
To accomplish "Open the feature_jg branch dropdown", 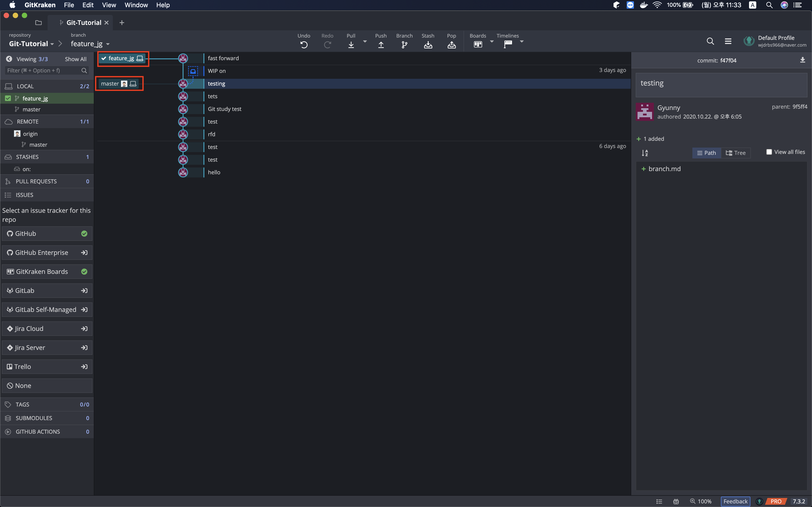I will tap(90, 44).
